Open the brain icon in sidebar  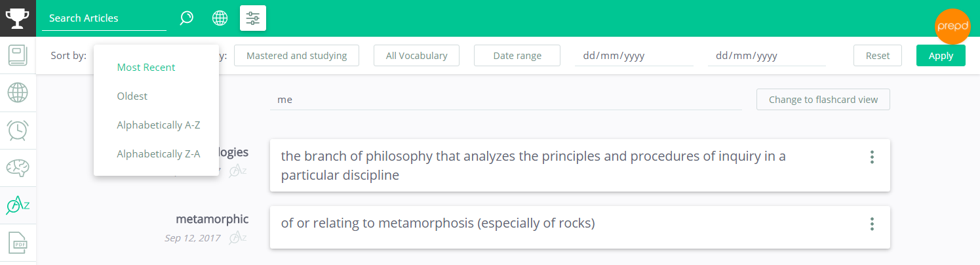(18, 168)
